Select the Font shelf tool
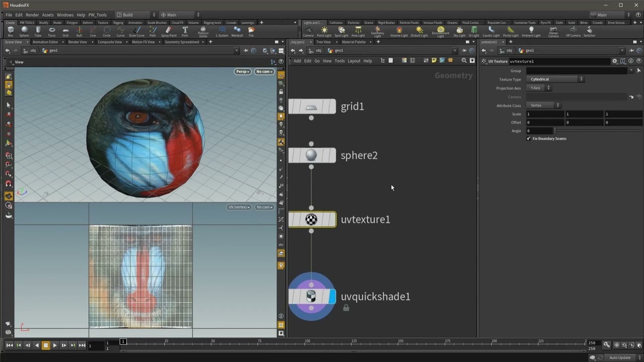644x362 pixels. coord(185,32)
